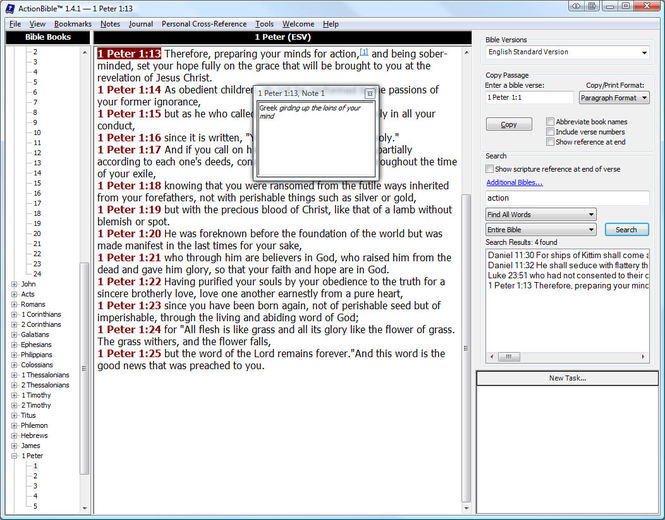Toggle Include verse numbers checkbox
This screenshot has height=520, width=665.
(550, 132)
